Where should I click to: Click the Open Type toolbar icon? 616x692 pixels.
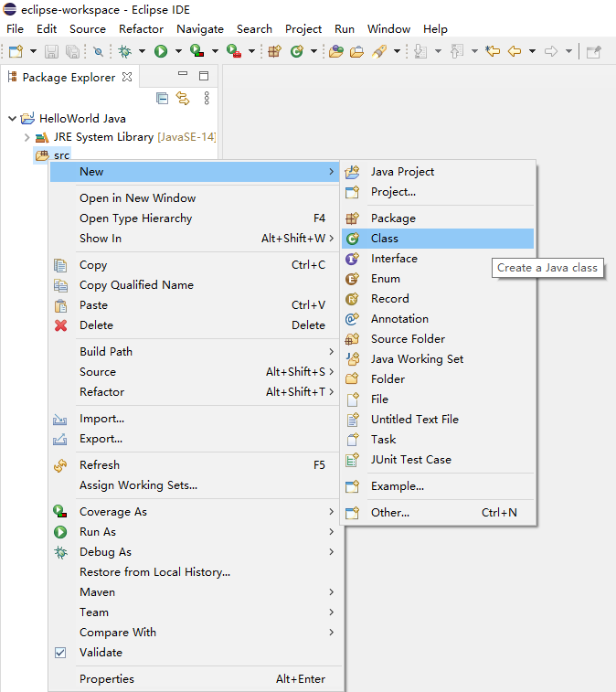pyautogui.click(x=336, y=51)
